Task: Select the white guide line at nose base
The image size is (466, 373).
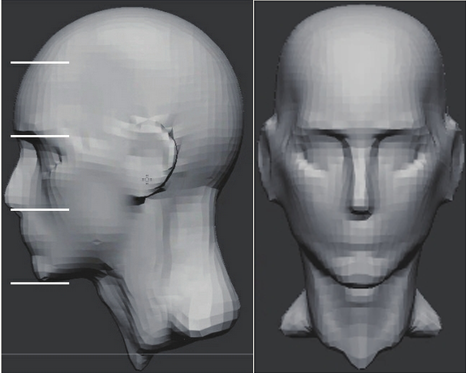Action: point(40,210)
